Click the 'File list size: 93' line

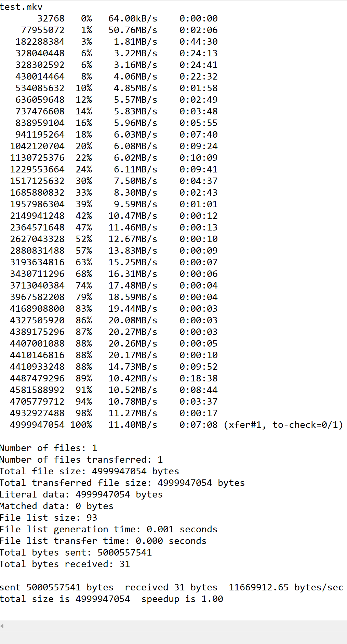point(49,518)
